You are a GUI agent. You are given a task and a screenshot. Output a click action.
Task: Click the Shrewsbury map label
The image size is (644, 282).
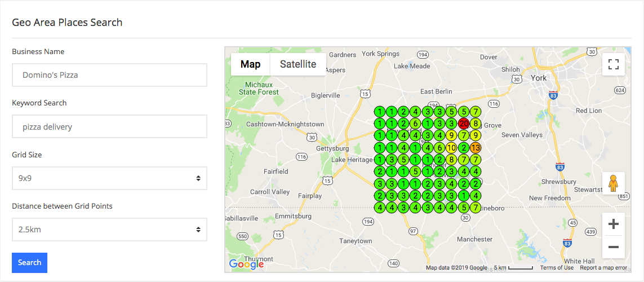click(x=558, y=182)
